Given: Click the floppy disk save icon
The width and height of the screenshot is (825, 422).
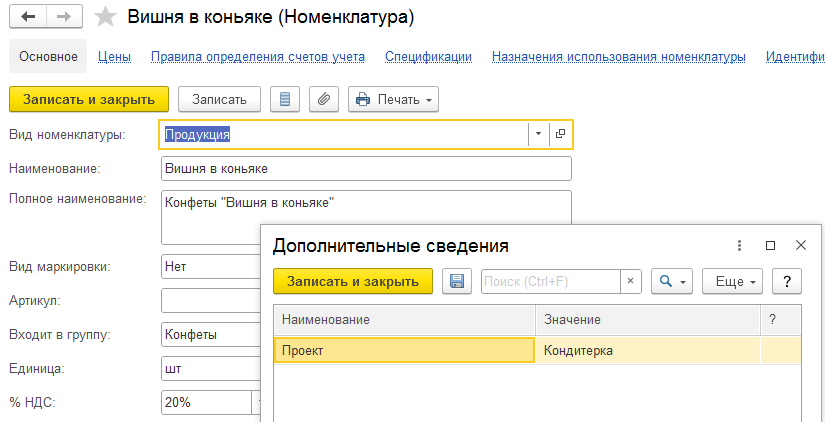Looking at the screenshot, I should point(456,282).
